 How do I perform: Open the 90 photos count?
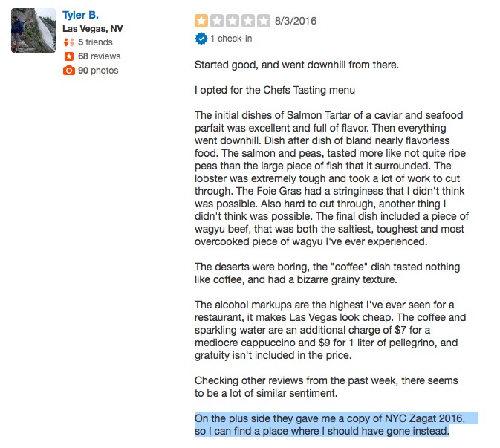click(98, 71)
